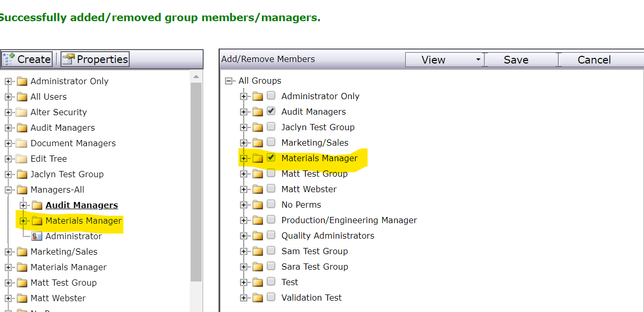Click Validation Test folder icon
644x312 pixels.
pyautogui.click(x=258, y=298)
